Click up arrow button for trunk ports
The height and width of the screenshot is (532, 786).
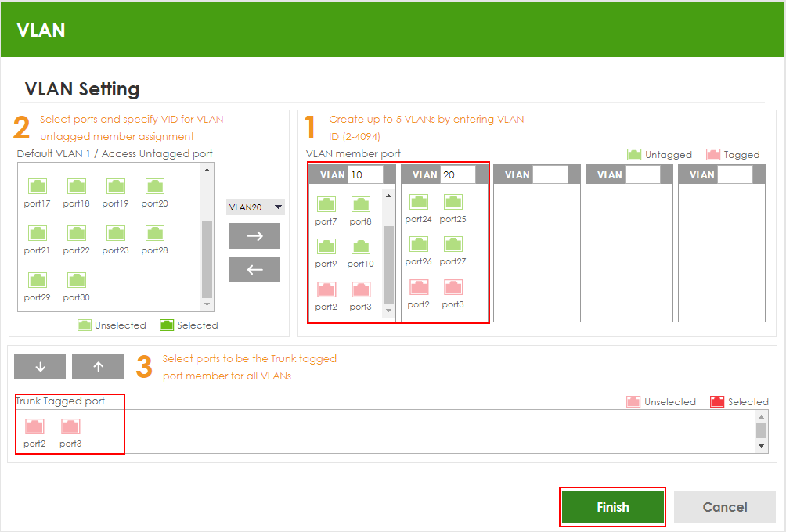(x=98, y=366)
